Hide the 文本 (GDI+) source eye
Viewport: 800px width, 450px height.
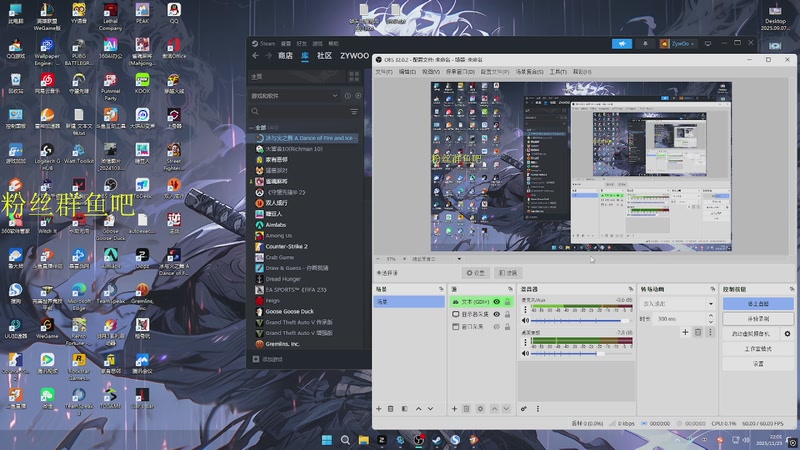(x=496, y=302)
